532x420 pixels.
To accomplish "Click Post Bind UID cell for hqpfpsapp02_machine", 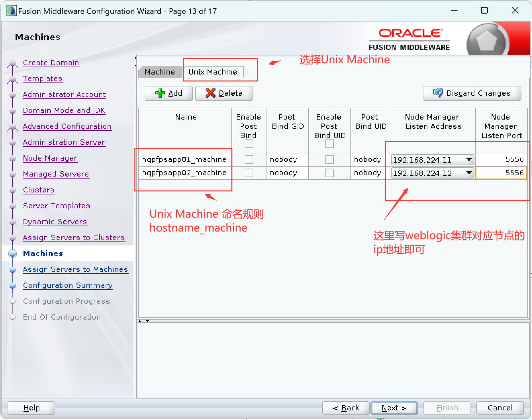I will click(x=370, y=173).
